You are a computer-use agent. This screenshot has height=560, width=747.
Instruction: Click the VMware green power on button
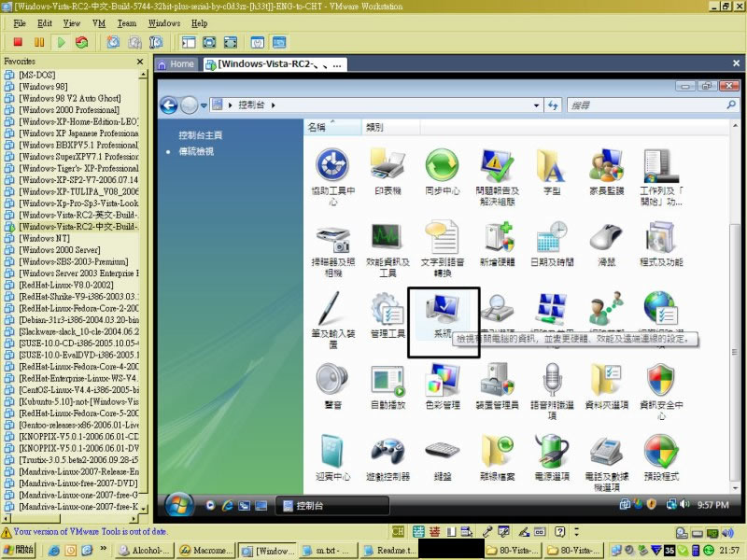61,42
